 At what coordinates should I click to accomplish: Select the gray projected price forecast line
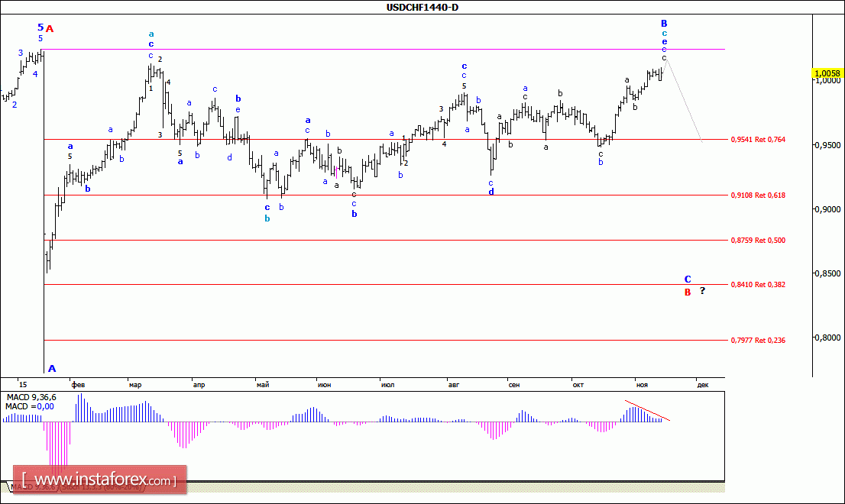coord(684,102)
